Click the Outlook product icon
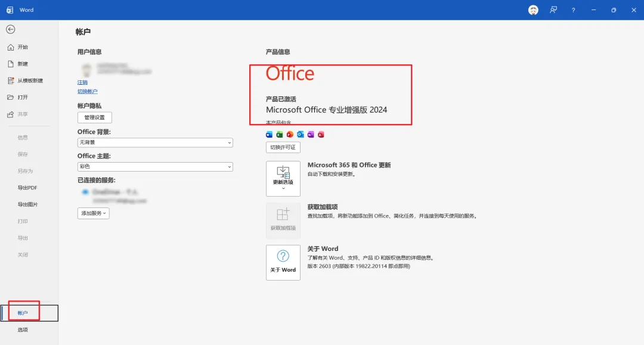Image resolution: width=644 pixels, height=345 pixels. [300, 135]
